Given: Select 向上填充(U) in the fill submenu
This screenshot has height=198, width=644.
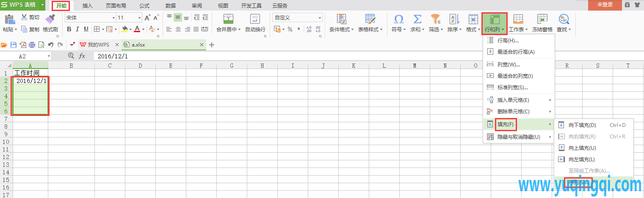Looking at the screenshot, I should pos(594,148).
